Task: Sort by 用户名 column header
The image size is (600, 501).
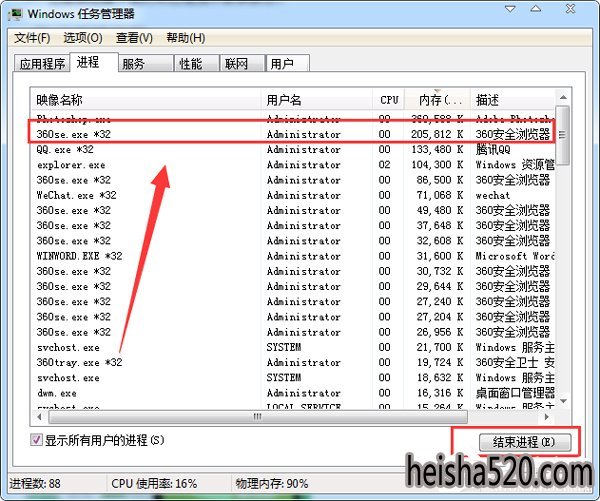Action: point(317,100)
